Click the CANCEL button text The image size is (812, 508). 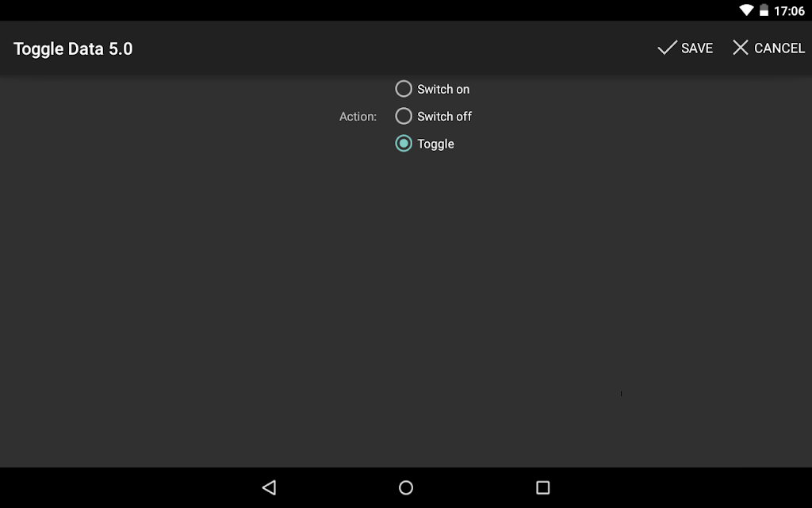tap(779, 48)
